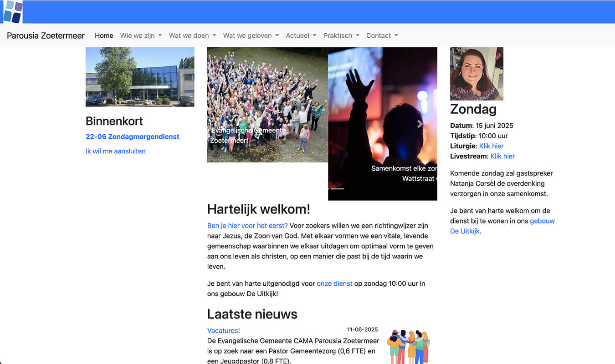
Task: Open the Vacatures group hug illustration
Action: (409, 346)
